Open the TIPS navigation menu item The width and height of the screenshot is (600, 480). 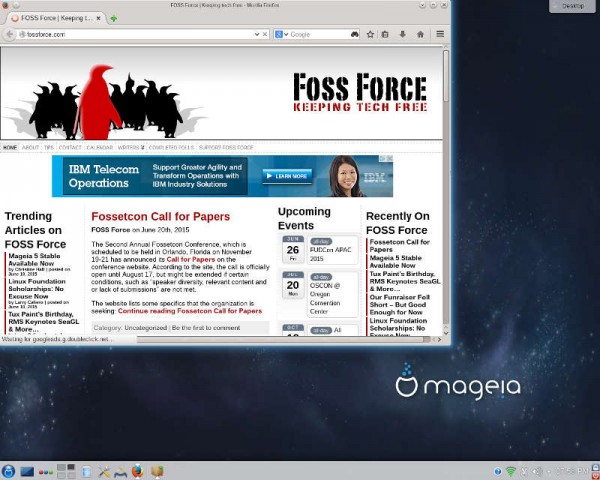point(49,147)
